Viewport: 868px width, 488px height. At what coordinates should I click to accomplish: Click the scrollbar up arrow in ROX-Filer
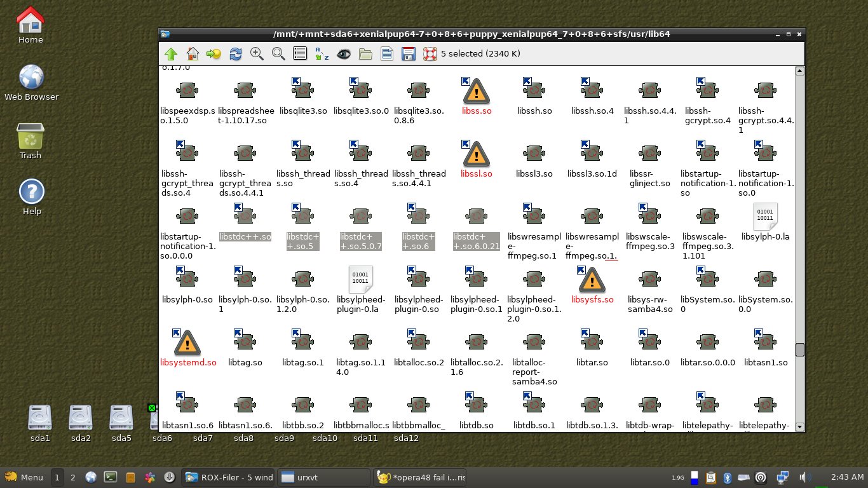point(800,71)
